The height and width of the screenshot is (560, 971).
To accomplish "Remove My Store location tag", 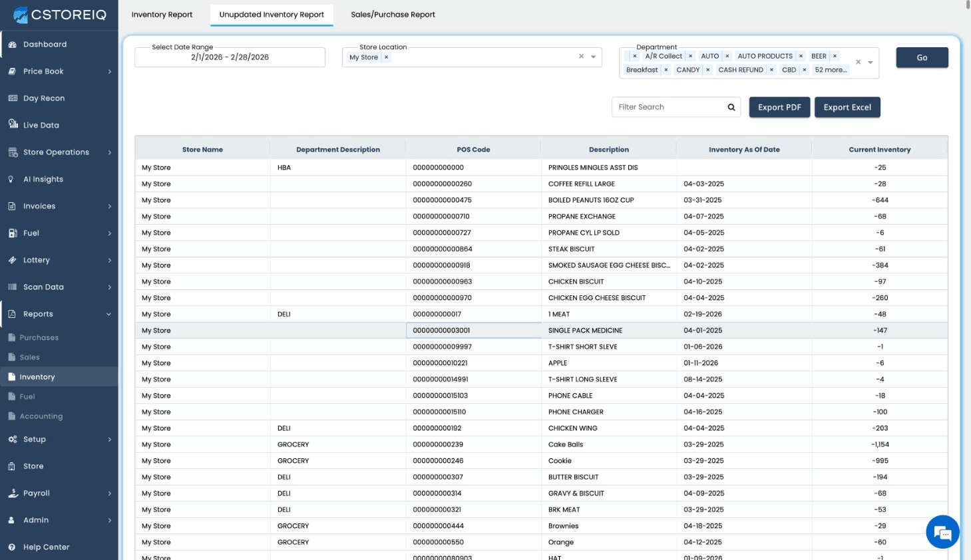I will 386,58.
